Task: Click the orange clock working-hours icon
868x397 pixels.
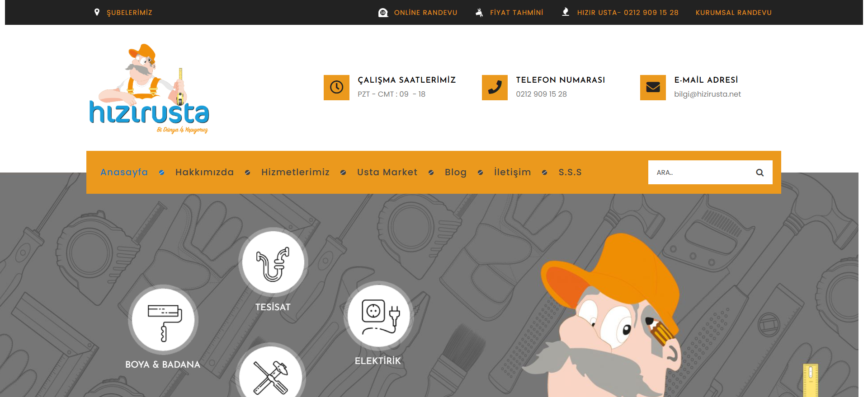Action: tap(336, 88)
